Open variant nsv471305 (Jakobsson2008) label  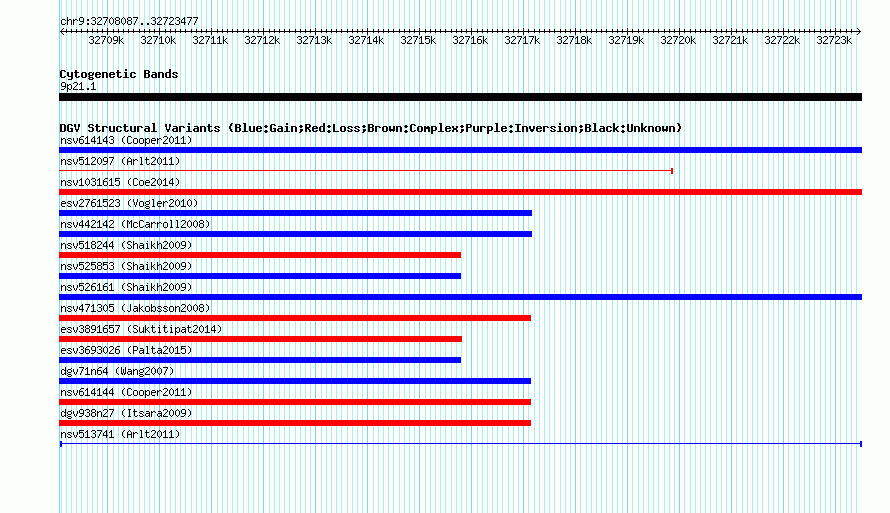coord(135,308)
